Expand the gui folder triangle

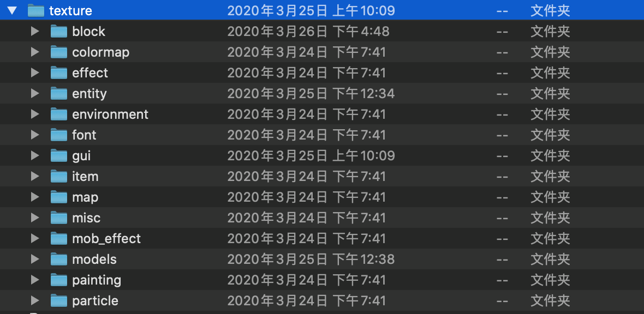(35, 155)
